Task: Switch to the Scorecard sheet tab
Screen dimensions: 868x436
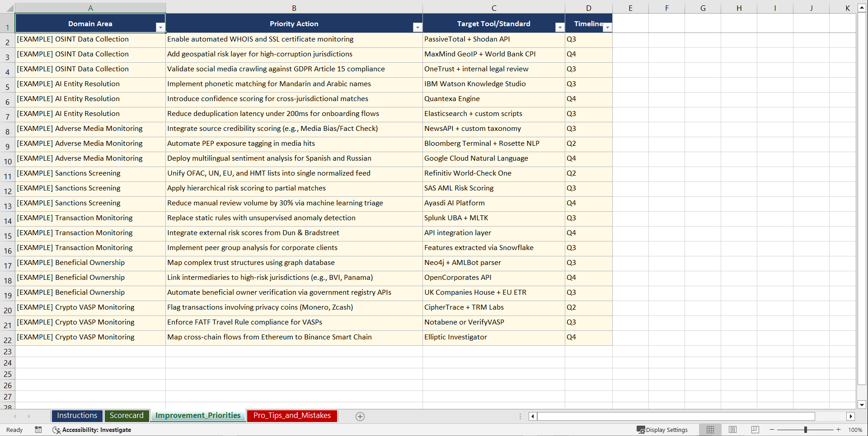Action: 127,415
